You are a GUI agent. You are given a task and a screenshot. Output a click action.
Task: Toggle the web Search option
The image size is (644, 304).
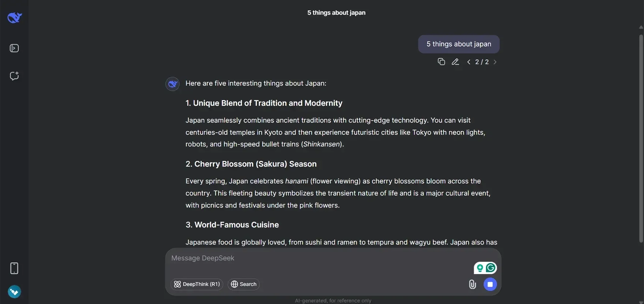(244, 284)
